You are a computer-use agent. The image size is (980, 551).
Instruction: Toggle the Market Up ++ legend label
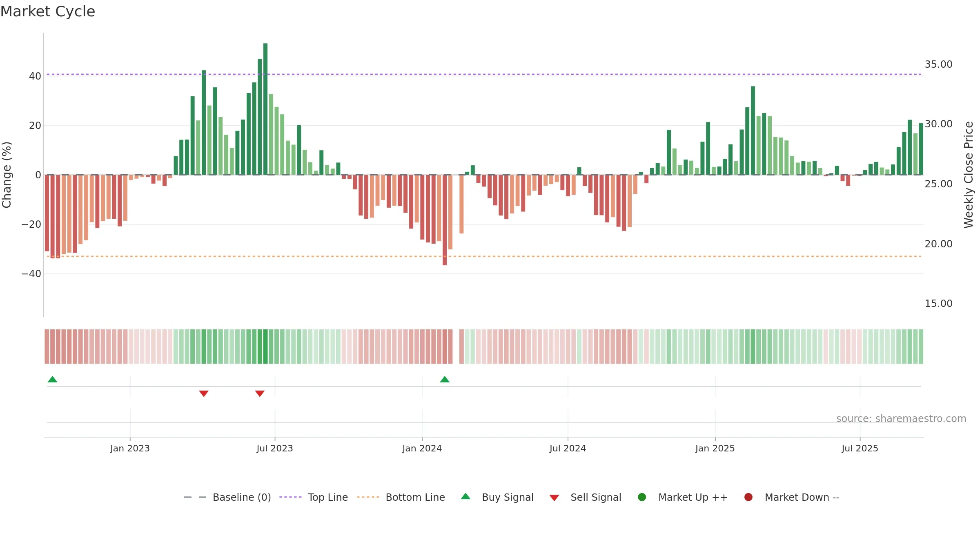click(693, 497)
